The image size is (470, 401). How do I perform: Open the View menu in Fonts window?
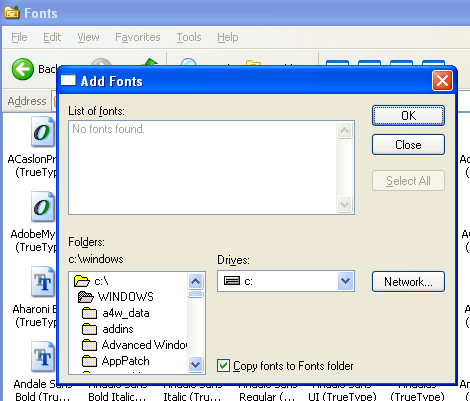(x=88, y=37)
